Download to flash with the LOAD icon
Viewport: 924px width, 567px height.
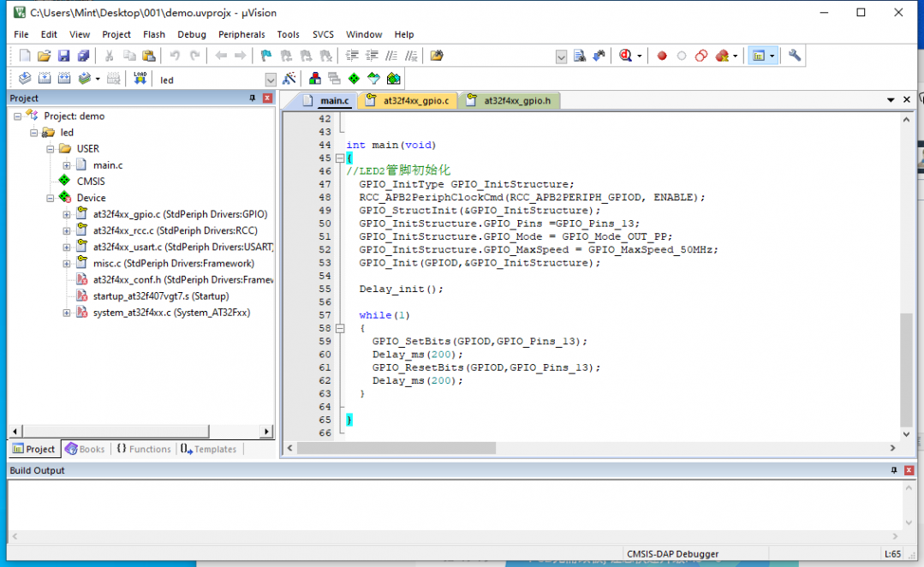[x=140, y=79]
